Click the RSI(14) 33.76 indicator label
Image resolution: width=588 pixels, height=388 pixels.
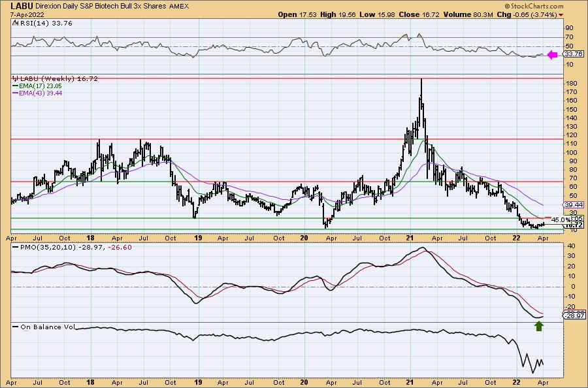[x=46, y=24]
